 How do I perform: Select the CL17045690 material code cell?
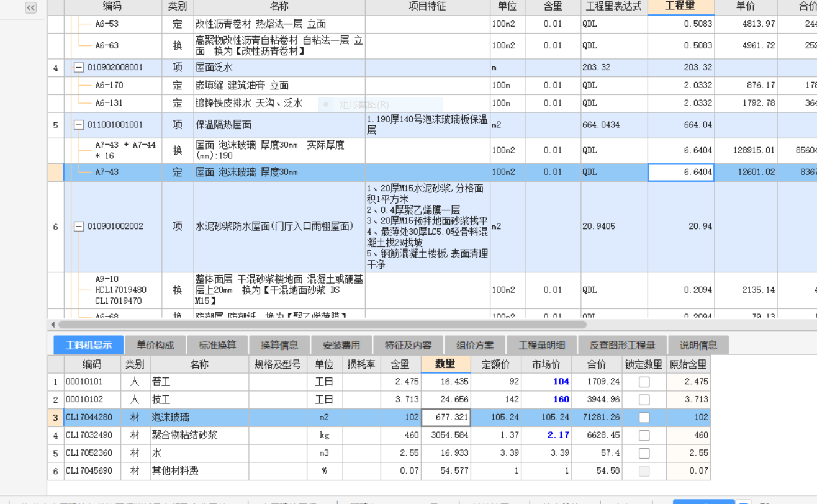point(91,472)
